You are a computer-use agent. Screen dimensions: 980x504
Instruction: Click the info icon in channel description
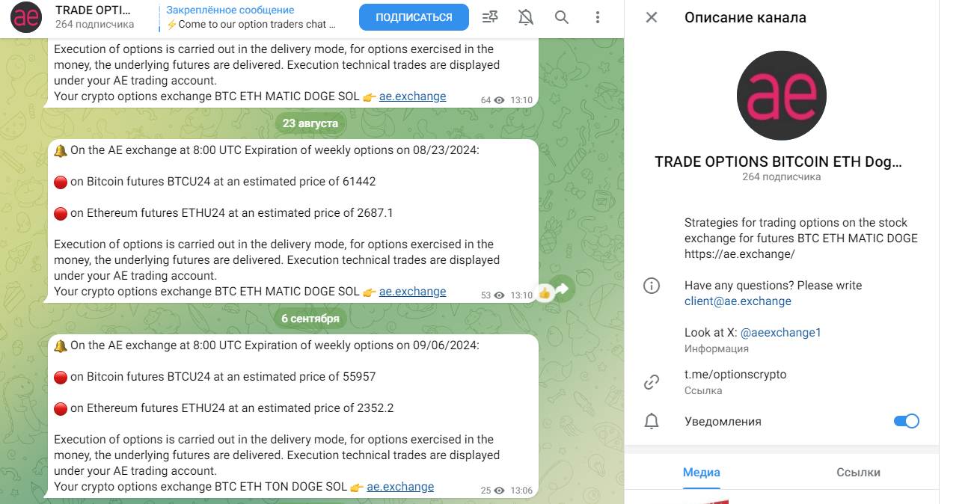652,286
